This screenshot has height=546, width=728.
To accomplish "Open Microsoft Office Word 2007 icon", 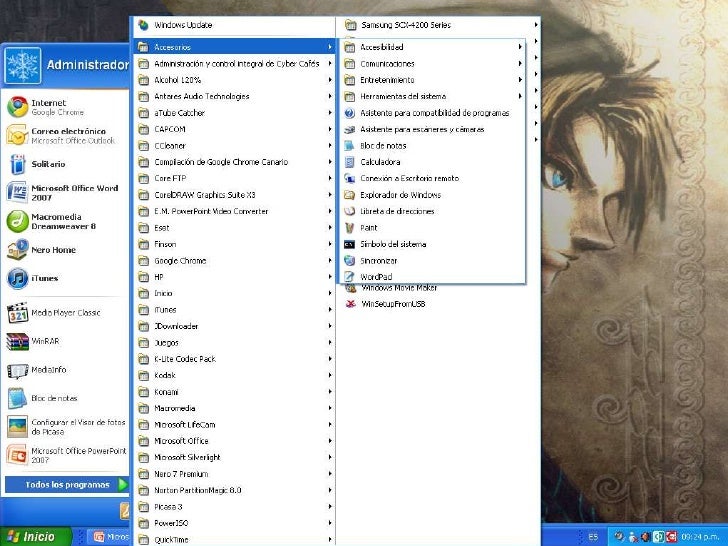I will (x=18, y=192).
